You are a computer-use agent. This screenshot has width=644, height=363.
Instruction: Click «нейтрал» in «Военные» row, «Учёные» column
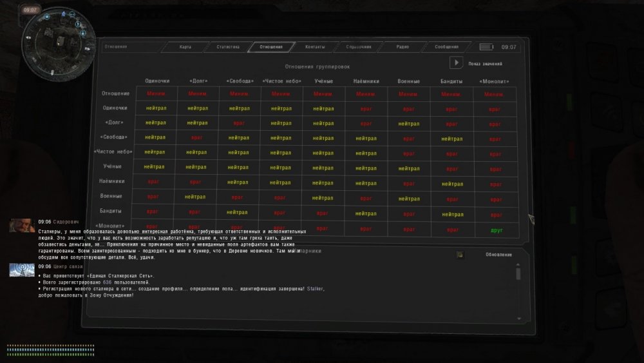(323, 198)
